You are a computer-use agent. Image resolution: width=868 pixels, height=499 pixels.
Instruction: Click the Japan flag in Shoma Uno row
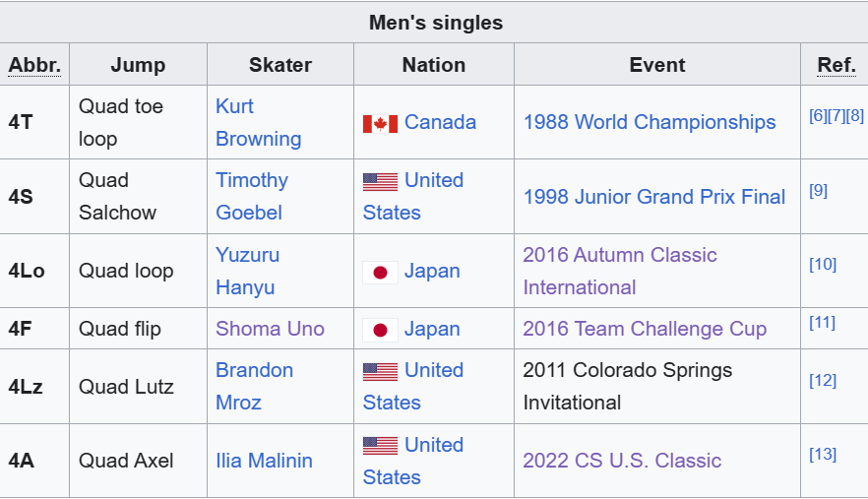pyautogui.click(x=380, y=330)
